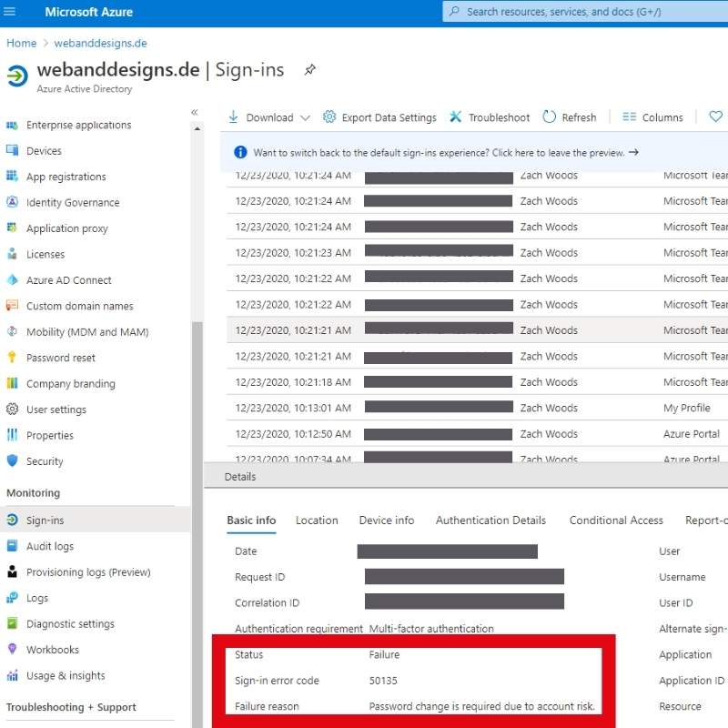The height and width of the screenshot is (728, 728).
Task: Switch to the Basic info tab
Action: coord(251,521)
